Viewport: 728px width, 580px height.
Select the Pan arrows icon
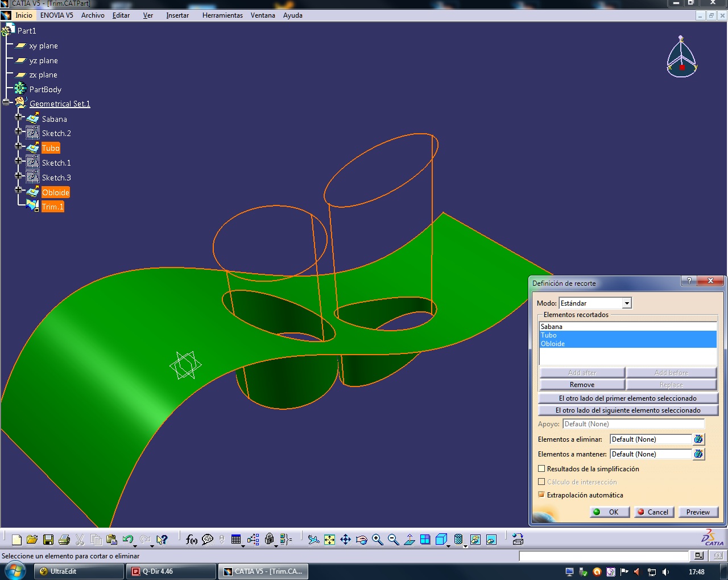click(345, 540)
